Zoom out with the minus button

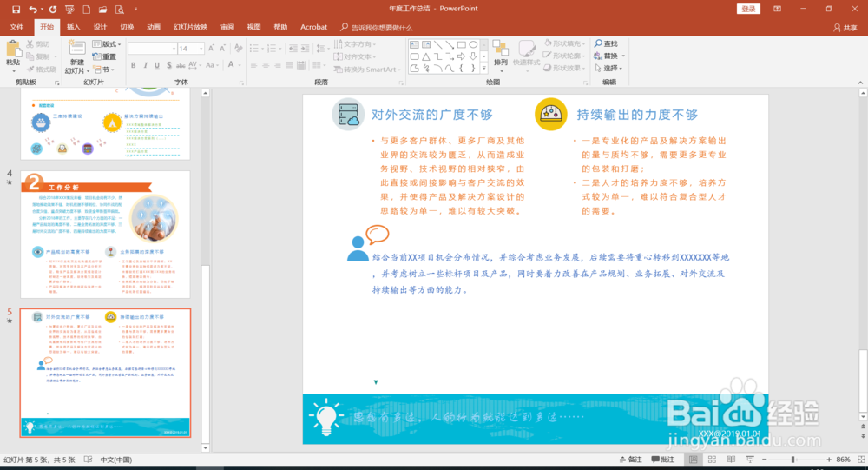pos(765,460)
